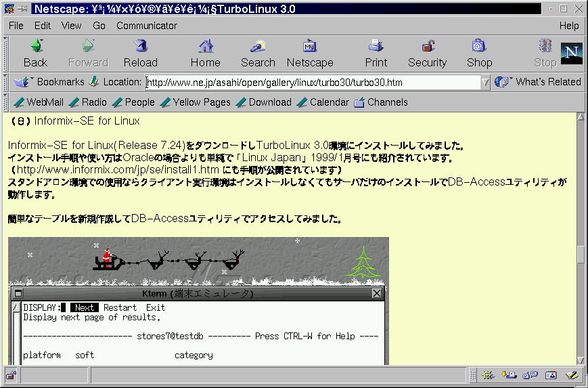This screenshot has width=588, height=388.
Task: Open Radio personal toolbar link
Action: tap(88, 102)
